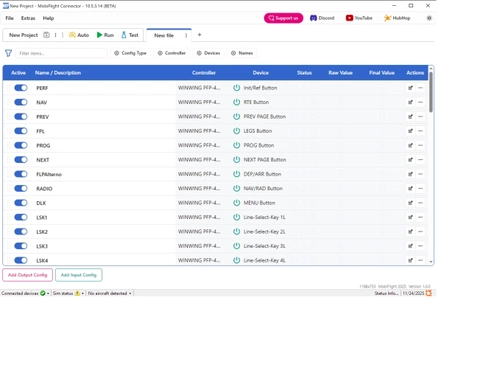Click the Support us button
The height and width of the screenshot is (376, 500).
pyautogui.click(x=284, y=18)
